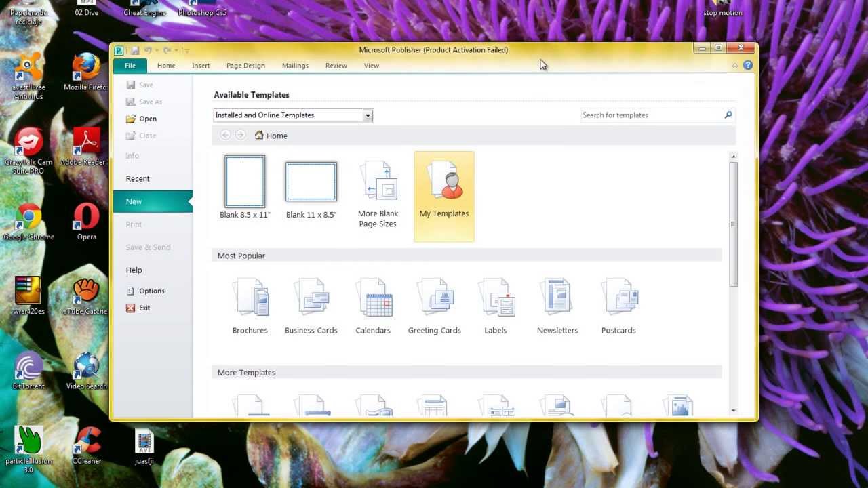The image size is (868, 488).
Task: Open Google Chrome desktop shortcut
Action: (x=28, y=223)
